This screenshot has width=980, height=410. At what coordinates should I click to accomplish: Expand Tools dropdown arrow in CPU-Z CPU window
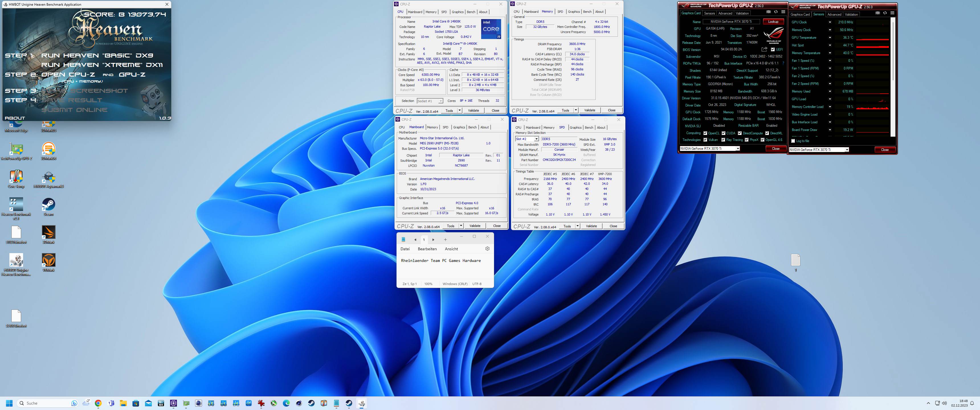point(459,110)
